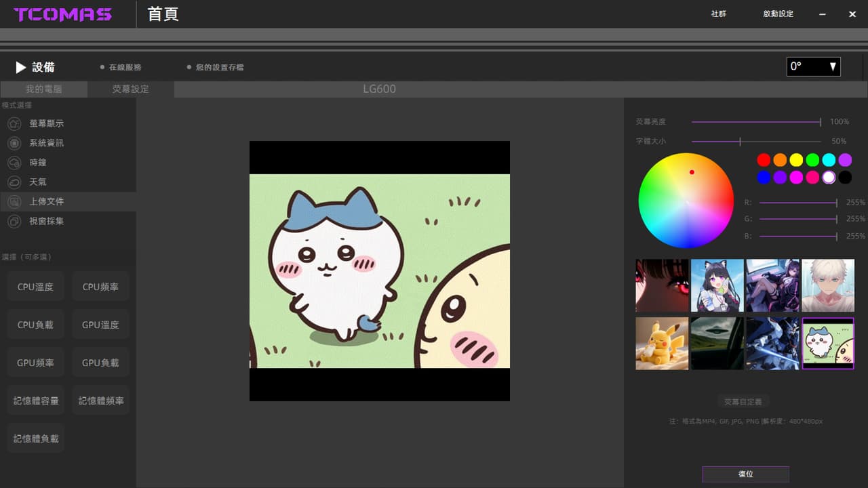Select the UFO landscape thumbnail
The width and height of the screenshot is (868, 488).
(x=717, y=344)
